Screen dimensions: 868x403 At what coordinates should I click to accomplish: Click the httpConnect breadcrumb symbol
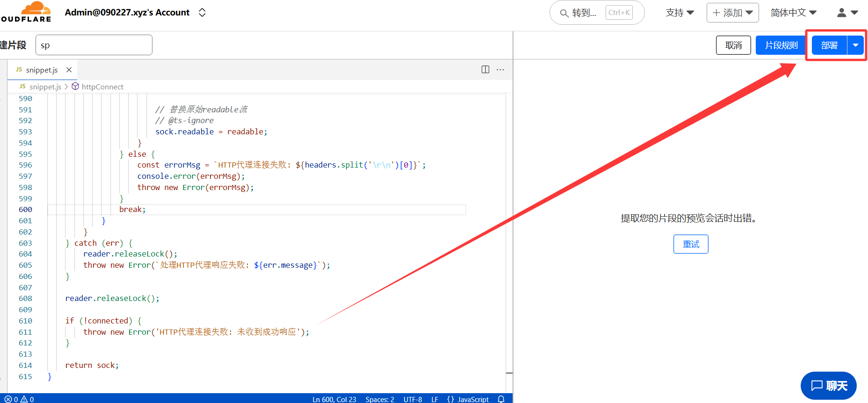pos(102,87)
